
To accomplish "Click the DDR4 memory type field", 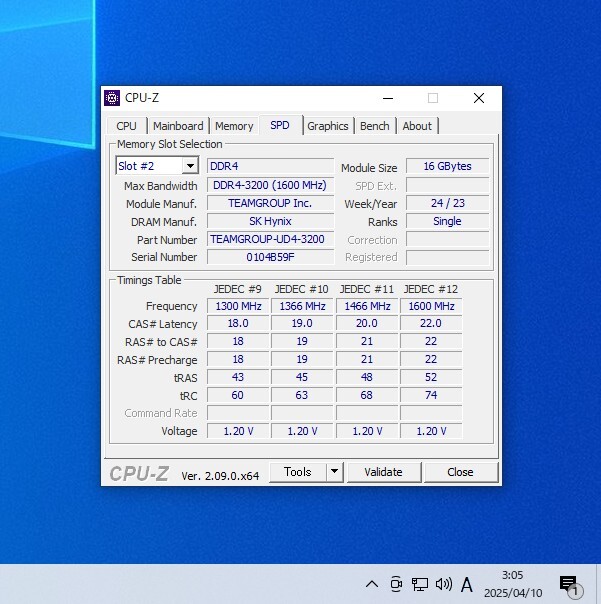I will click(x=270, y=166).
